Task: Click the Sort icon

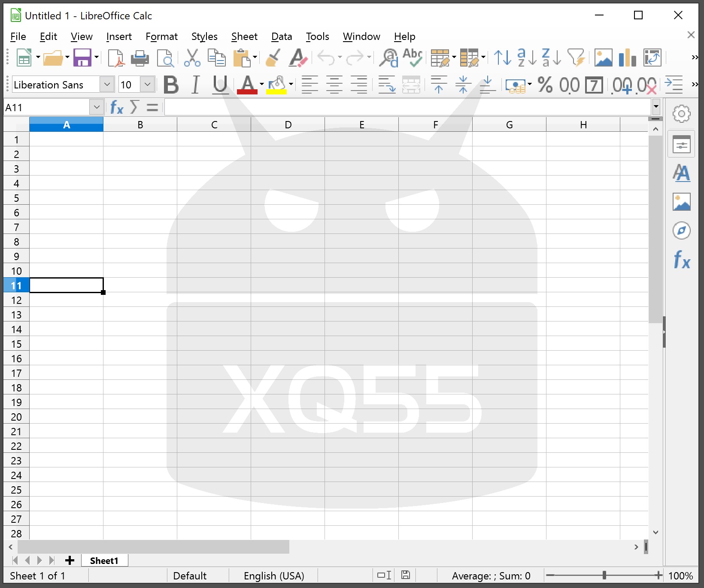Action: pos(502,58)
